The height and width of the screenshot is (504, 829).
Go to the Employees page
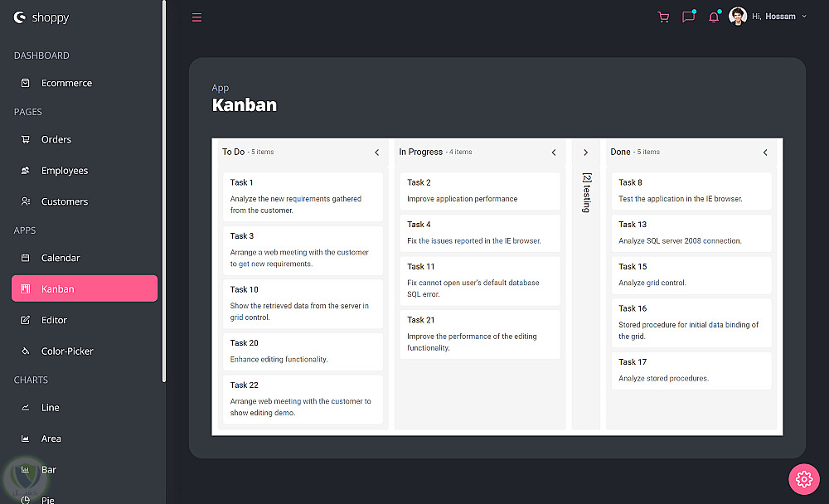(64, 171)
